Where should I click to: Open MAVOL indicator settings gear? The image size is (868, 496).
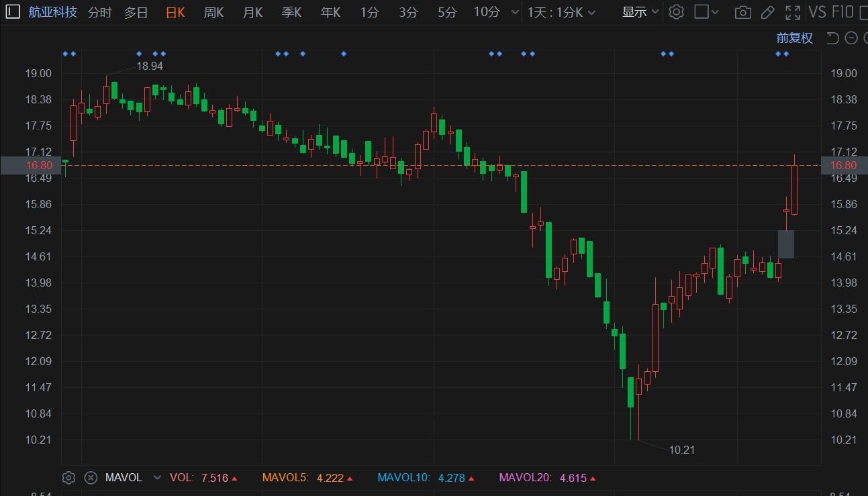coord(68,478)
